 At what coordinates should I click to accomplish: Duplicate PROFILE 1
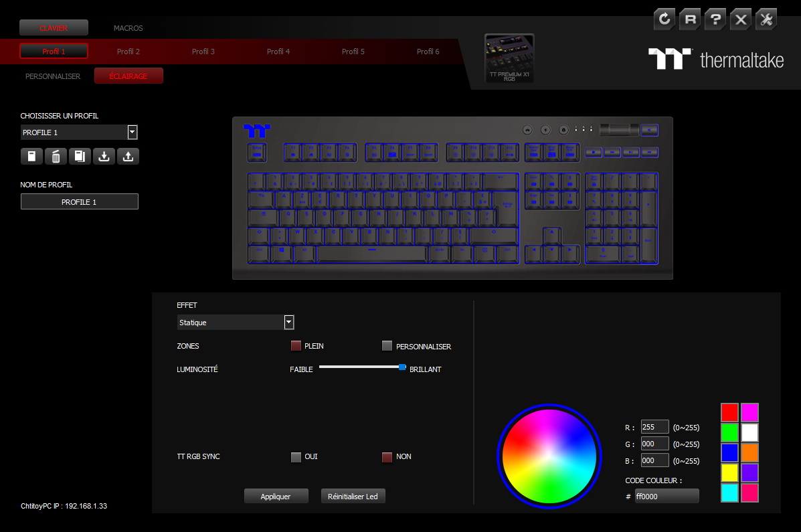[80, 156]
